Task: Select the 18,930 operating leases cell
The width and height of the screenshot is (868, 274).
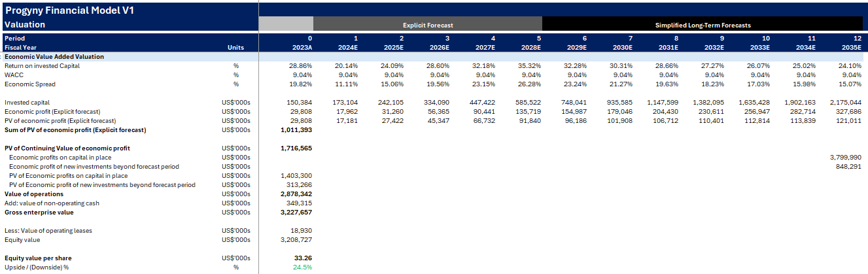Action: pyautogui.click(x=302, y=231)
